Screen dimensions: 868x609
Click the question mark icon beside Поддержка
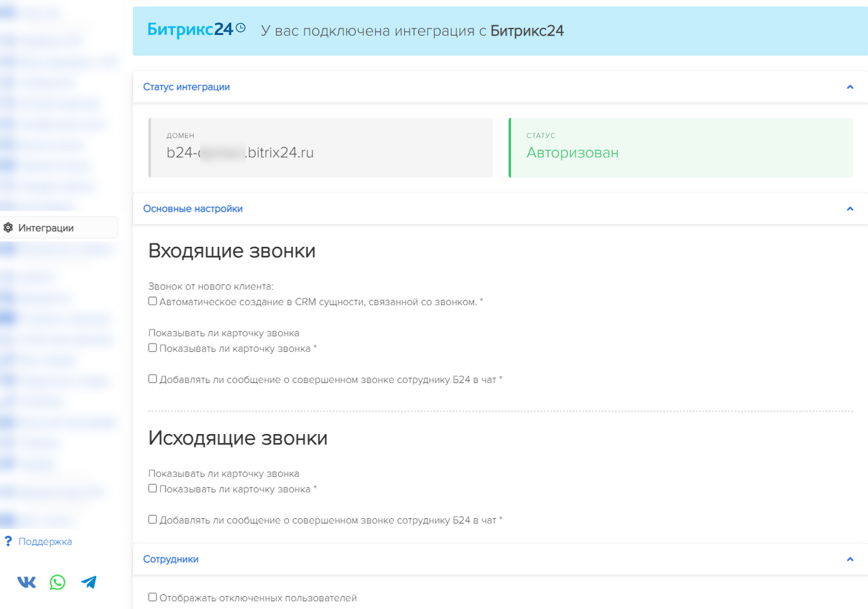tap(7, 541)
